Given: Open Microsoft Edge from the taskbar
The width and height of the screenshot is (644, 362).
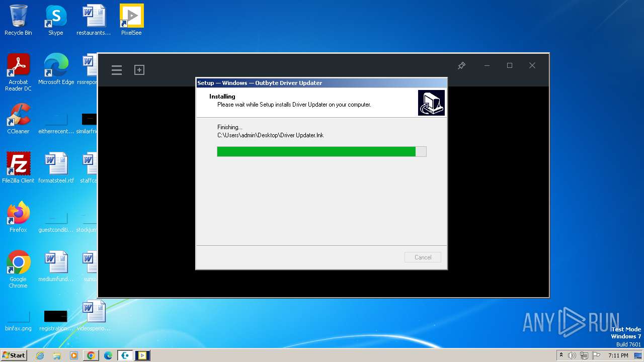Looking at the screenshot, I should point(108,355).
